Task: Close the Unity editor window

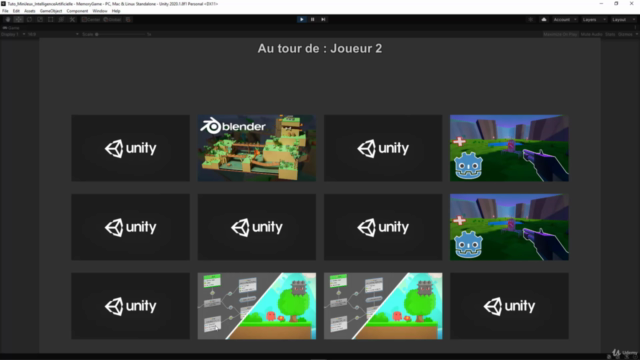Action: pos(631,4)
